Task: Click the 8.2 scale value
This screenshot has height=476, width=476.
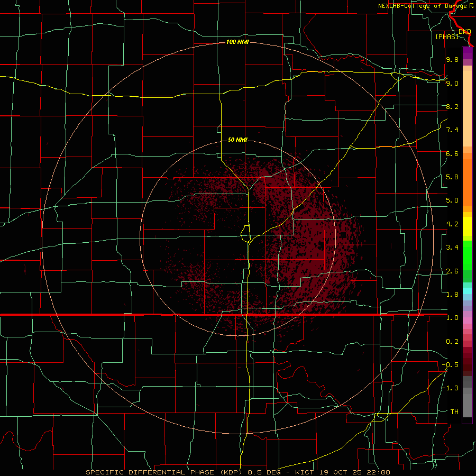Action: tap(452, 106)
